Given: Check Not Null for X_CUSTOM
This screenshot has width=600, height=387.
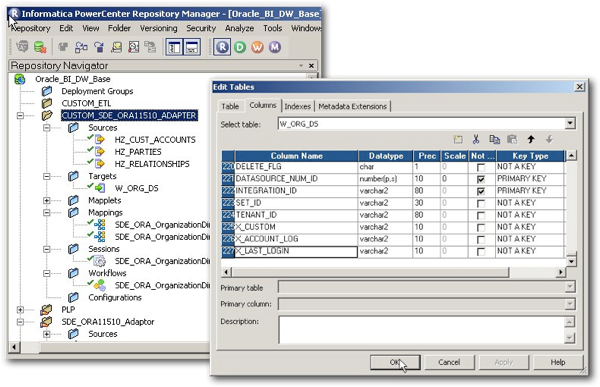Looking at the screenshot, I should click(x=481, y=227).
